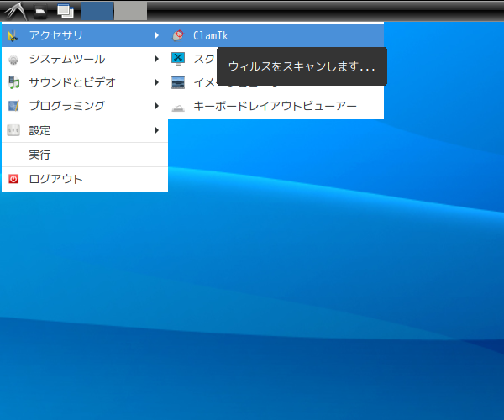This screenshot has width=504, height=420.
Task: Click the 設定 preferences icon
Action: click(13, 130)
